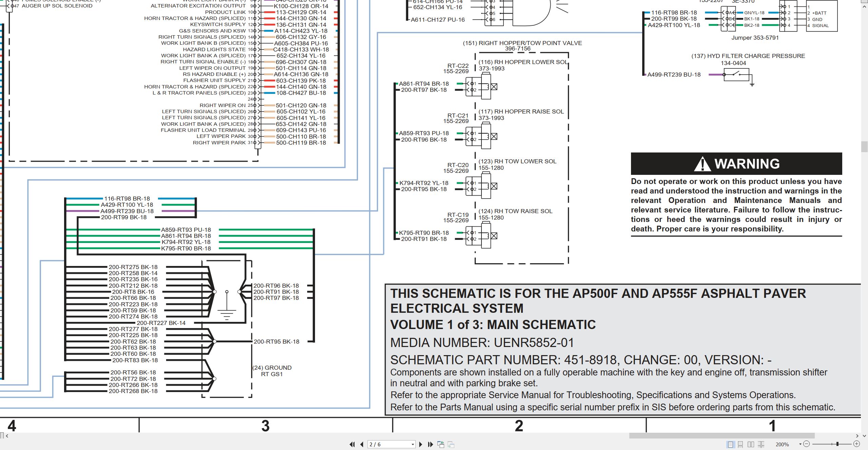Click the zoom slider handle
Screen dimensions: 868x450
point(837,444)
